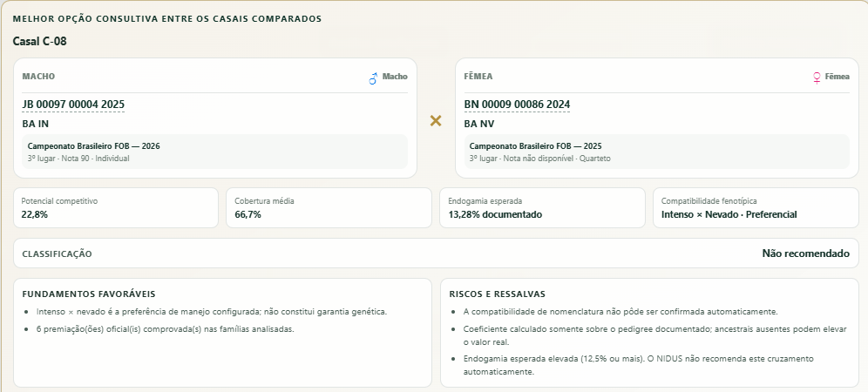Click the bullet about Coeficiente calculado sobre pedigree
Screen dimensions: 868x392
(655, 335)
